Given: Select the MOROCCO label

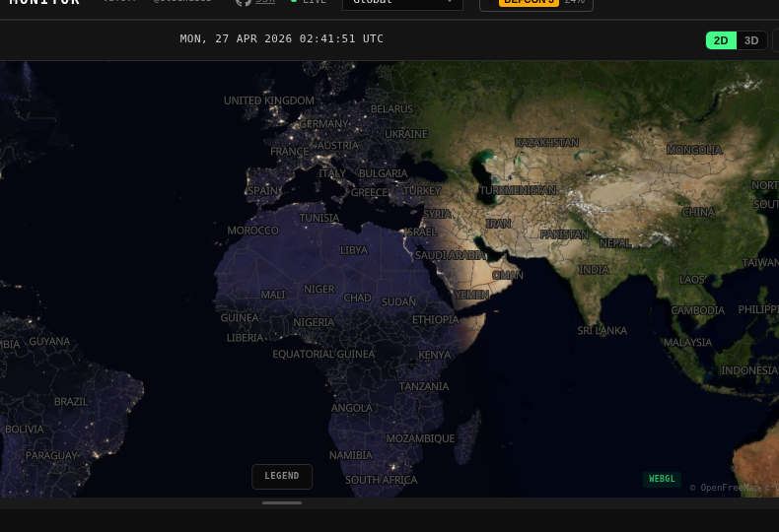Looking at the screenshot, I should 252,231.
